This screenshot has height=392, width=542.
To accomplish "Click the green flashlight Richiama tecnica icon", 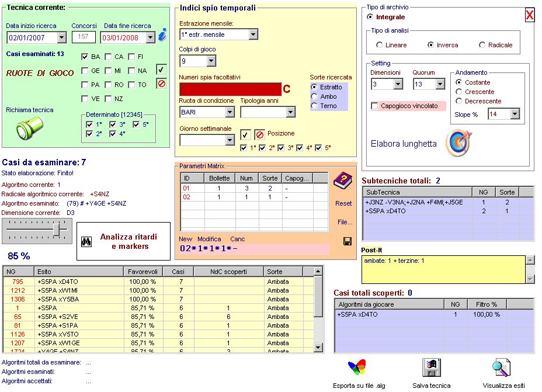I will tap(30, 128).
